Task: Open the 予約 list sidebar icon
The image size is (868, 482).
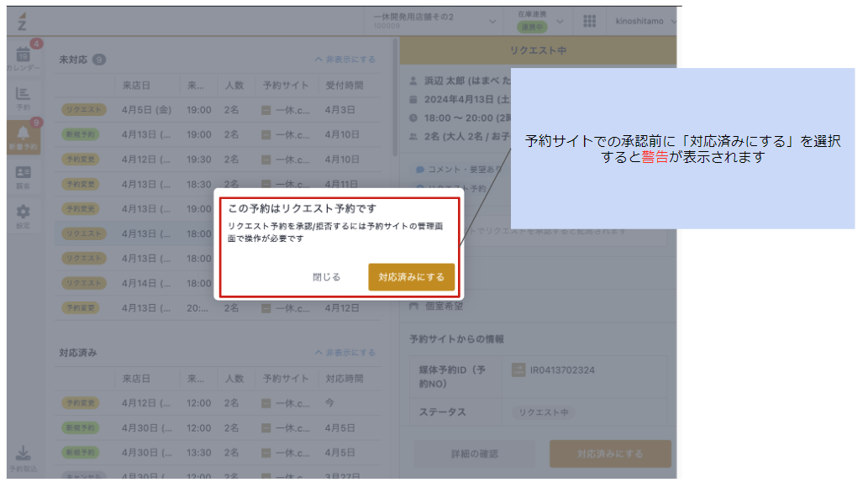Action: coord(23,98)
